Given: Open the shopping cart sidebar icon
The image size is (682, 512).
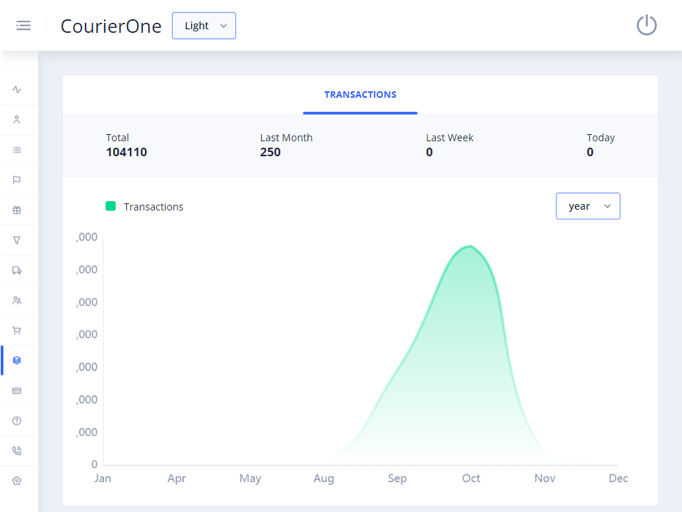Looking at the screenshot, I should pyautogui.click(x=17, y=330).
